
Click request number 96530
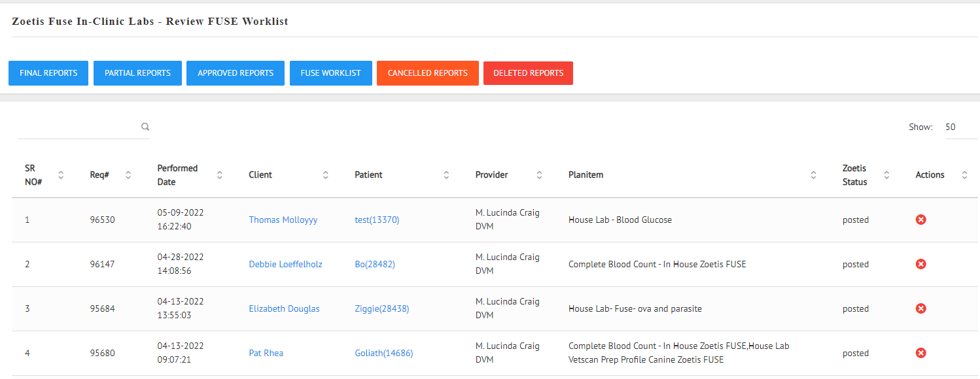pyautogui.click(x=102, y=220)
